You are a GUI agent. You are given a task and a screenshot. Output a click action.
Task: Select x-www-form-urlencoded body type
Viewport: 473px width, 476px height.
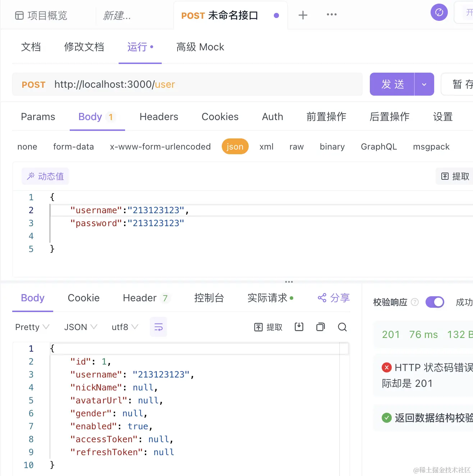pyautogui.click(x=160, y=147)
